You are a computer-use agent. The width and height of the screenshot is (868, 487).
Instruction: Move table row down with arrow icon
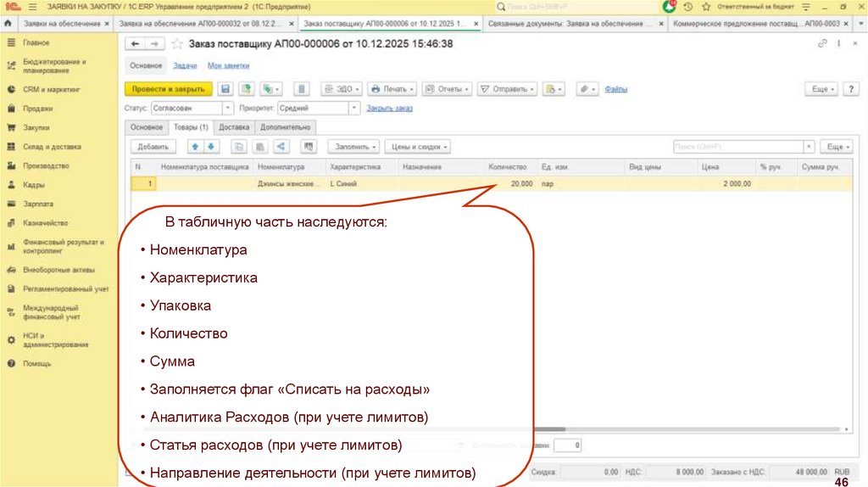[x=212, y=147]
